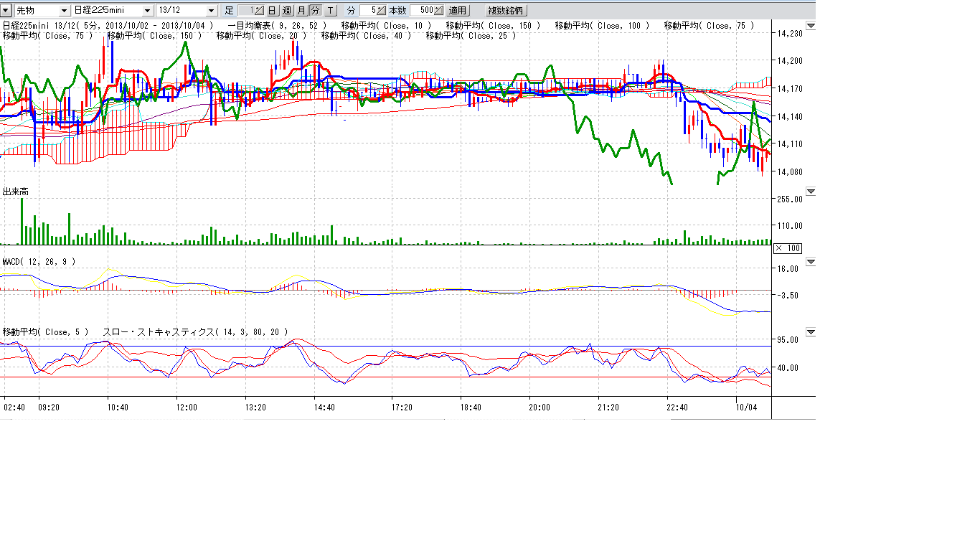Open the stochastics panel menu arrow
This screenshot has width=980, height=551.
811,332
